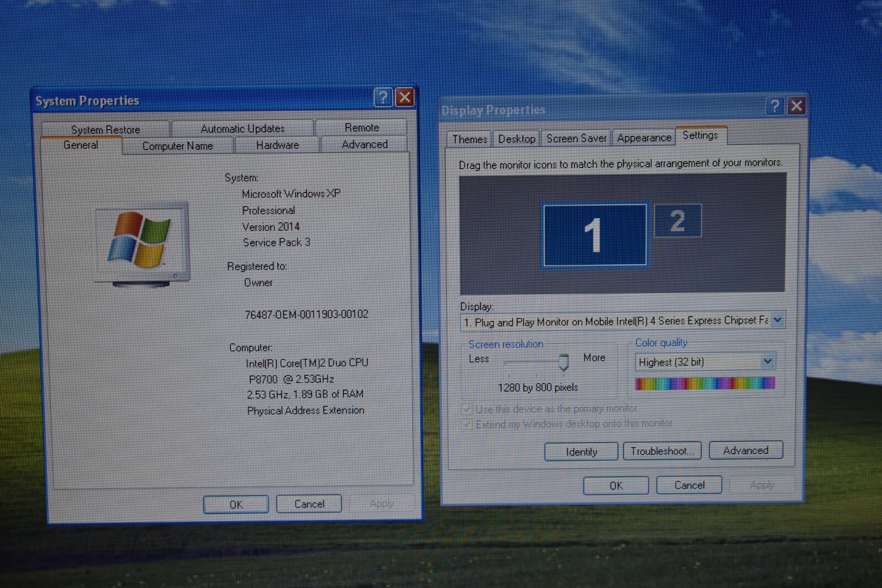
Task: Open the Screen Saver tab
Action: click(x=576, y=138)
